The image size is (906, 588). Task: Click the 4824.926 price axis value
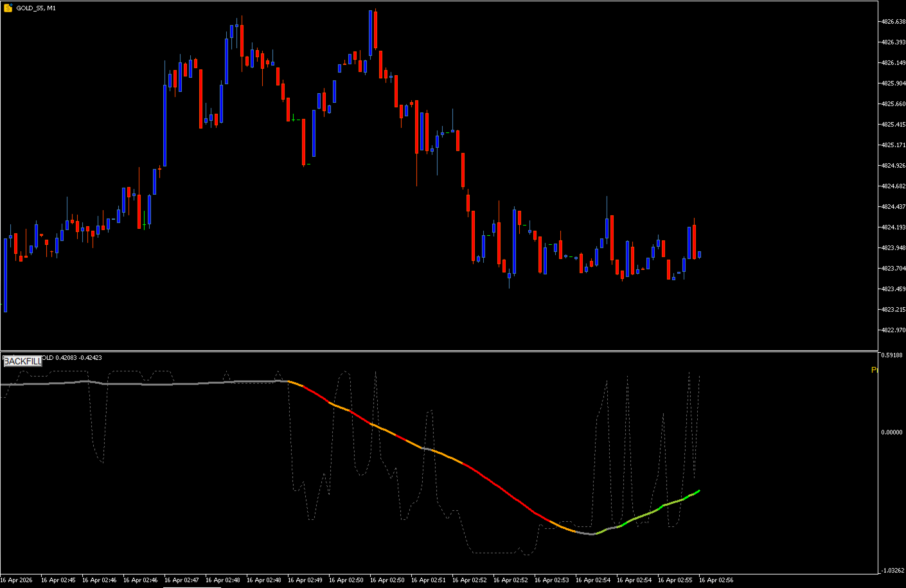click(893, 166)
